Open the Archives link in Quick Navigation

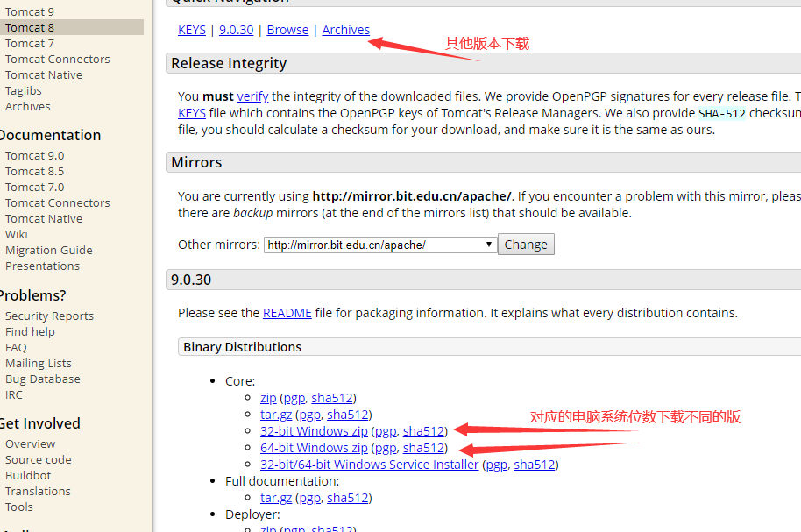345,29
